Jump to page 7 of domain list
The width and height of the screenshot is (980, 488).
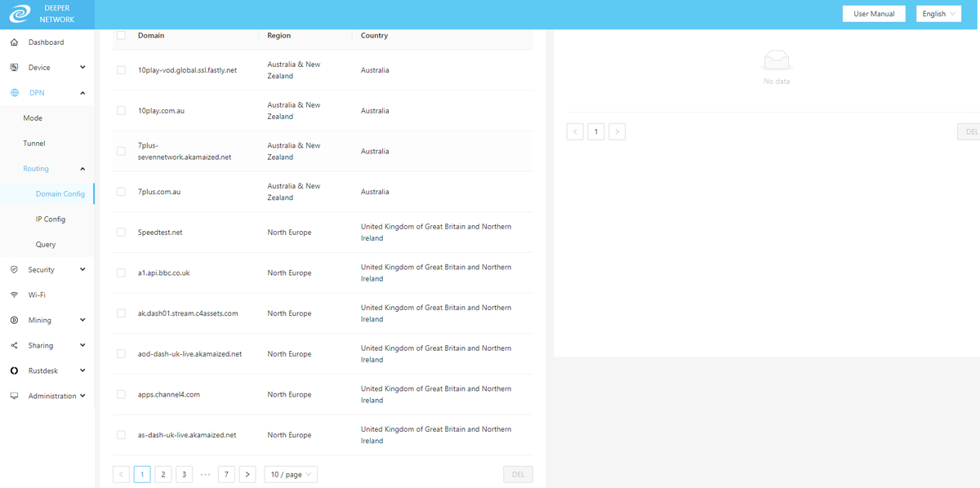pyautogui.click(x=226, y=474)
